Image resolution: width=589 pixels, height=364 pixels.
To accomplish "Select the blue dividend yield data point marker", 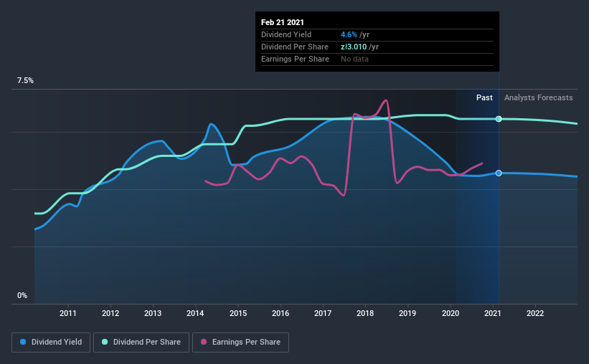I will point(499,173).
